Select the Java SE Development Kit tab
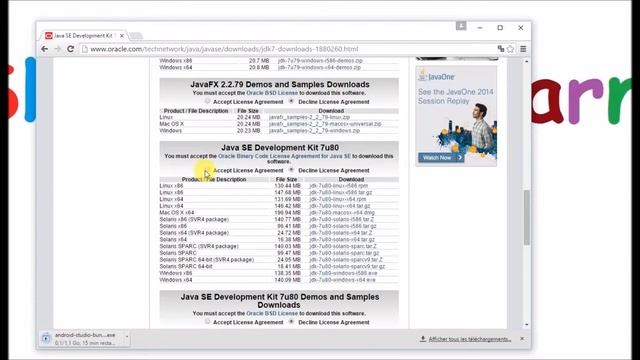640x360 pixels. coord(83,36)
